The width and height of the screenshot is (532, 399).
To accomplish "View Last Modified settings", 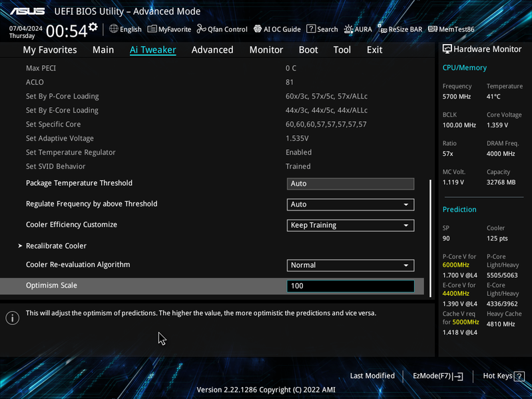I will (372, 376).
